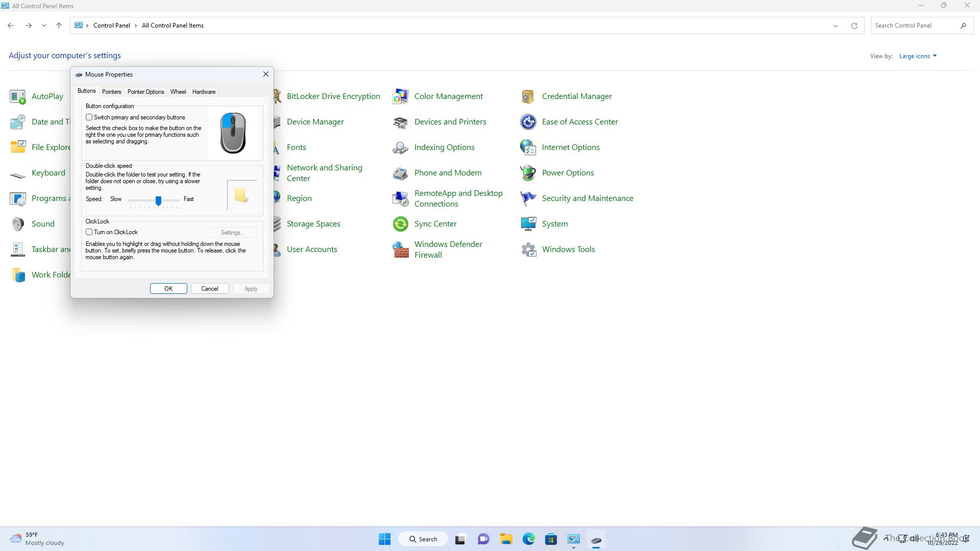Click the double-click speed slider thumb
Viewport: 980px width, 551px height.
coord(159,201)
